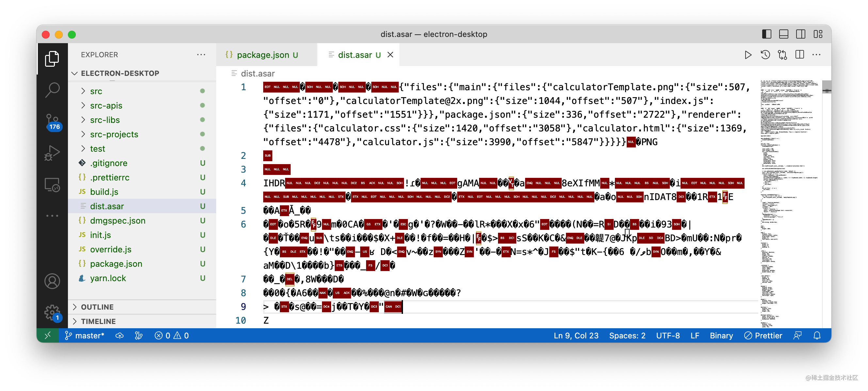868x391 pixels.
Task: Change UTF-8 file encoding
Action: 668,335
